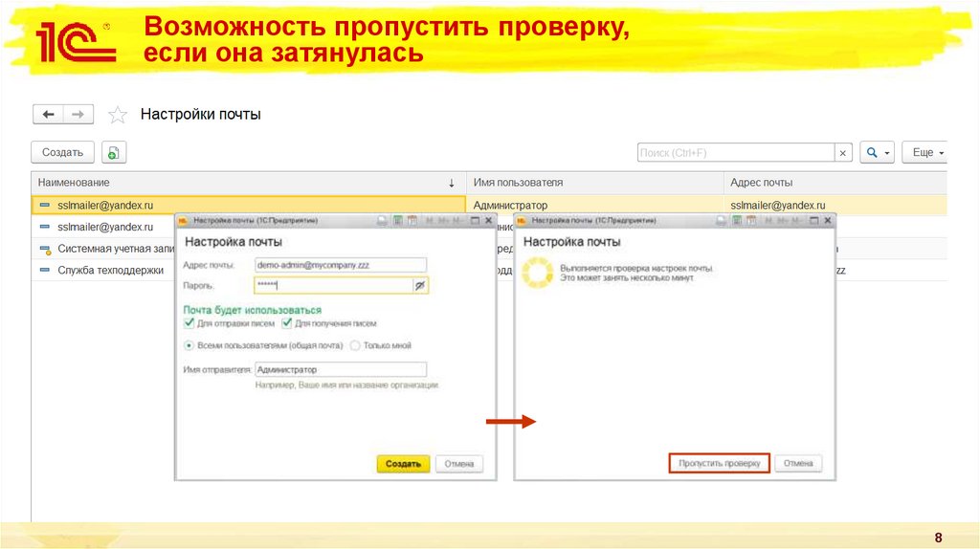Select Только мной radio option
This screenshot has width=980, height=549.
click(355, 345)
